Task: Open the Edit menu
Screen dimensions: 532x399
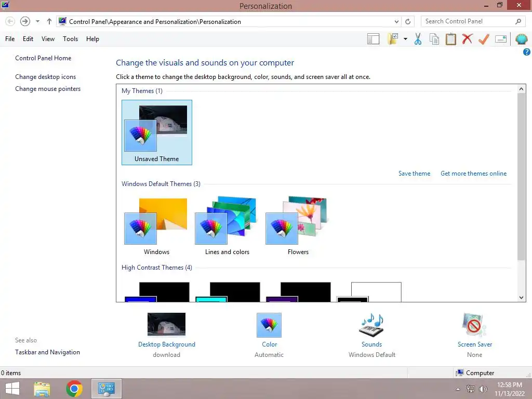Action: tap(28, 38)
